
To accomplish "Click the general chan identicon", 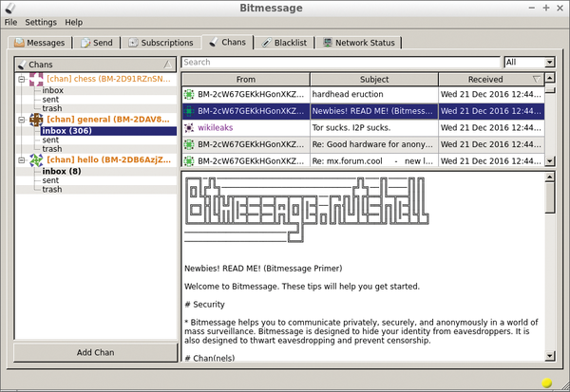I will (36, 120).
